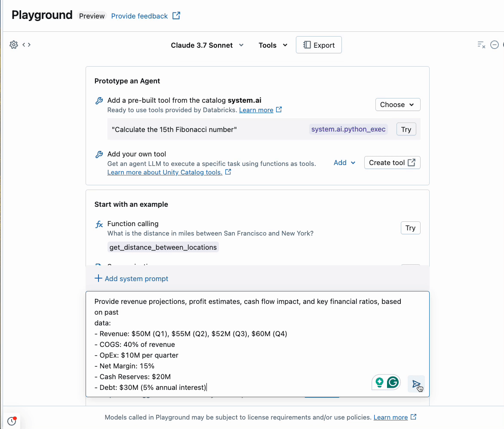Viewport: 504px width, 429px height.
Task: Click Add system prompt
Action: [131, 279]
